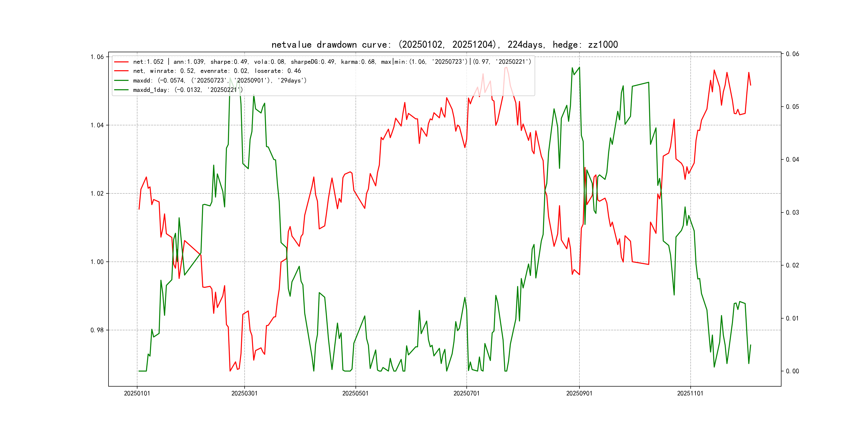Viewport: 868px width, 434px height.
Task: Click the 20250301 x-axis date label
Action: (244, 393)
